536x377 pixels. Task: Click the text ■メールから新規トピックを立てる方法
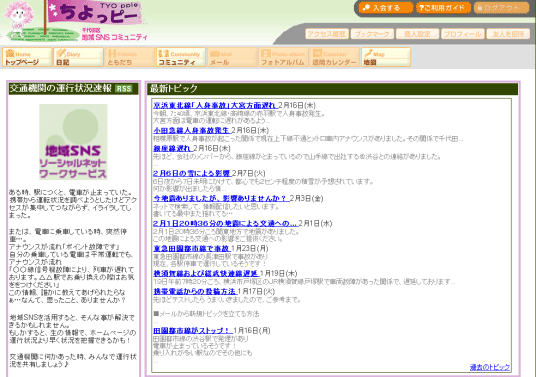(x=206, y=314)
